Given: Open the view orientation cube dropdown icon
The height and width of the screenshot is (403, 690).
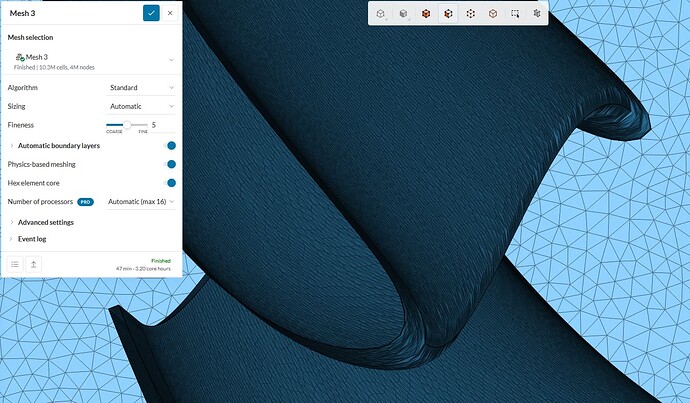Looking at the screenshot, I should click(x=381, y=14).
